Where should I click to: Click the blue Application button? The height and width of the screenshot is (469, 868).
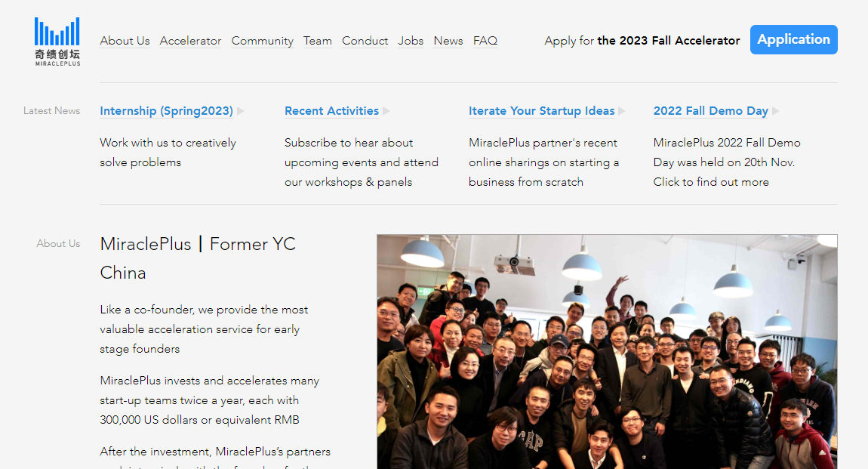click(794, 40)
